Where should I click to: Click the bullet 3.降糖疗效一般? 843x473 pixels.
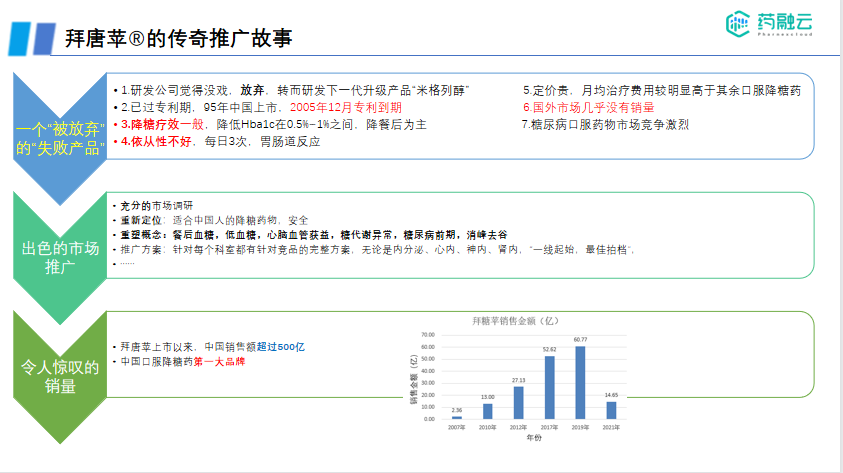pos(270,125)
